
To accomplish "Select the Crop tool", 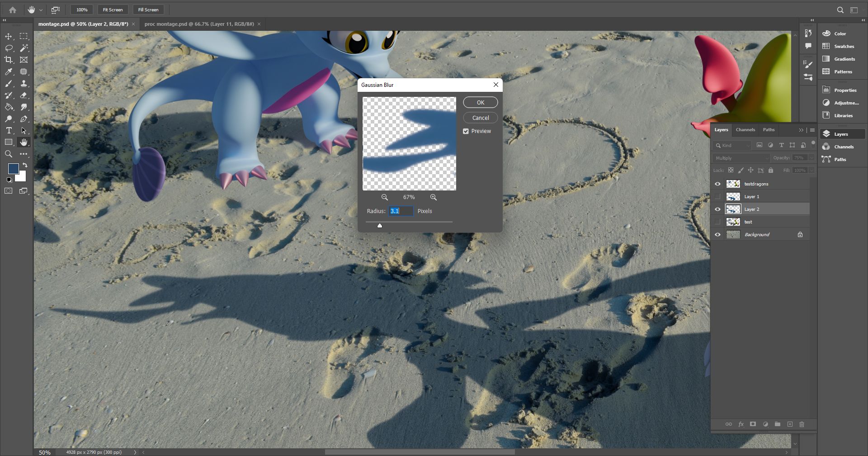I will click(9, 60).
